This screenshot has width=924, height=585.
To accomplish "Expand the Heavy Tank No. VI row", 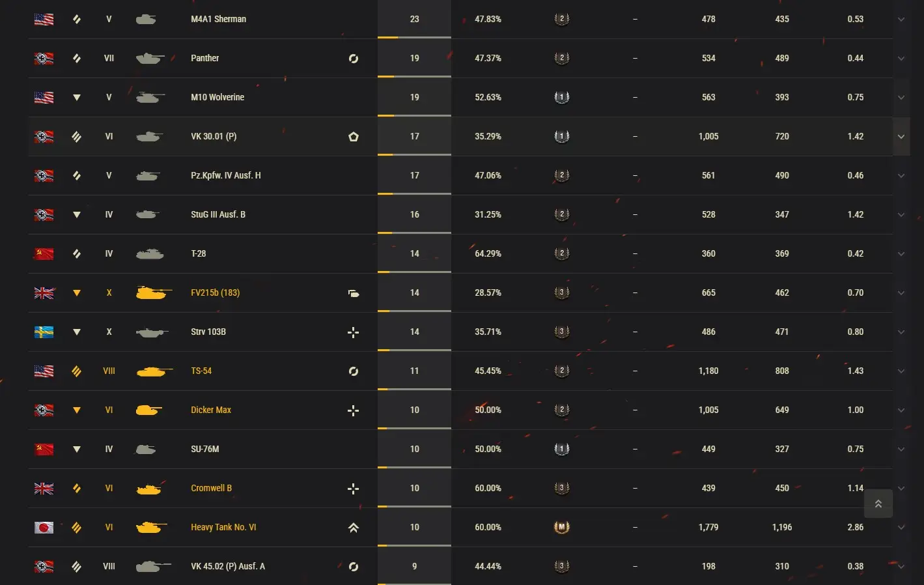I will tap(901, 528).
